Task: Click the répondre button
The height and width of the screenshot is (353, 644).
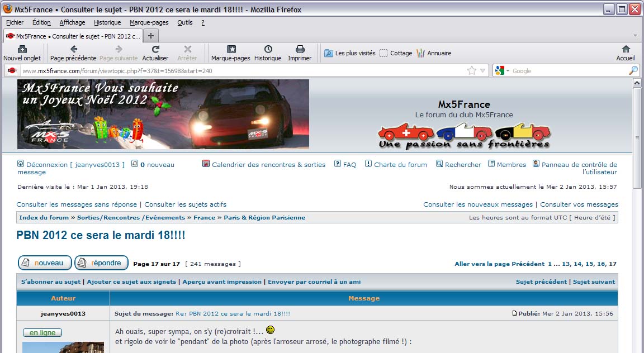Action: click(101, 263)
